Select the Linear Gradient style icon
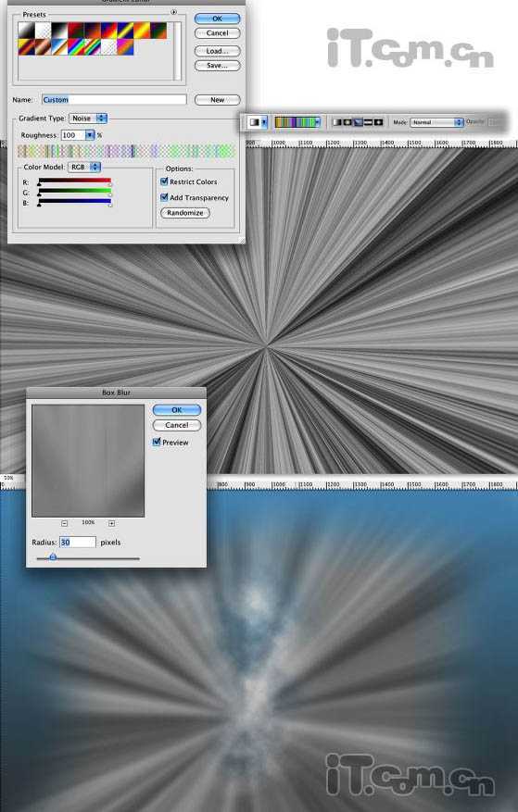 (x=337, y=123)
